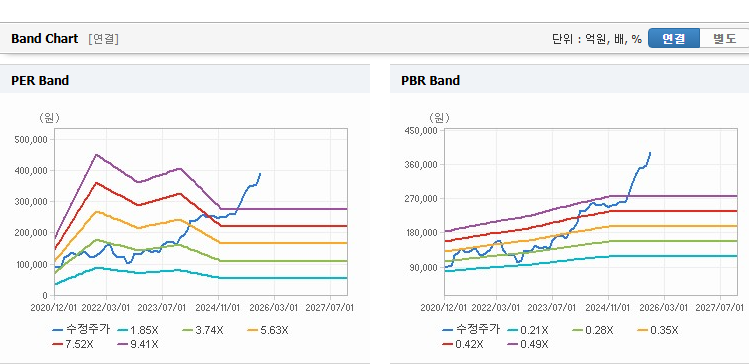This screenshot has width=749, height=364.
Task: Click 2023/07/01 date on PBR chart axis
Action: 552,308
